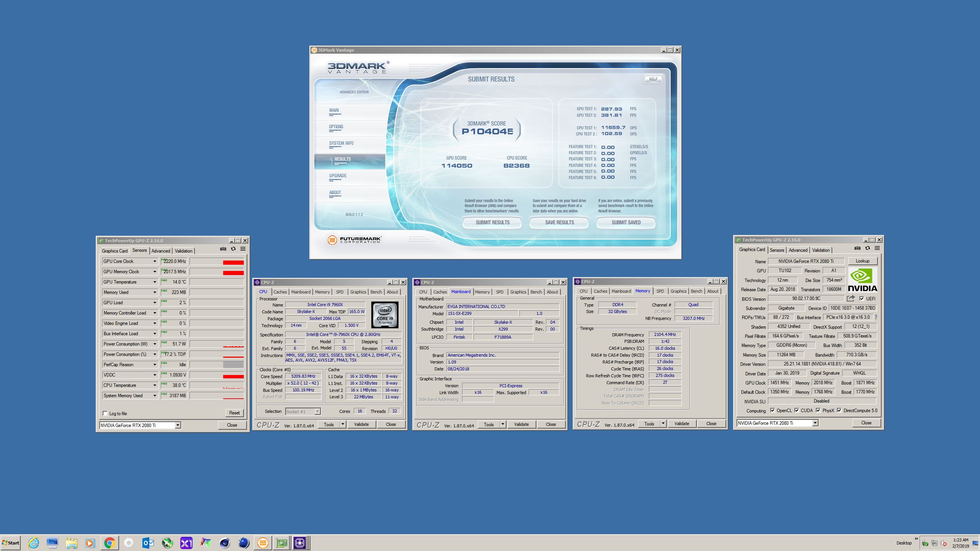Click the 3DMark Vantage orange taskbar icon
The width and height of the screenshot is (980, 551).
tap(263, 543)
